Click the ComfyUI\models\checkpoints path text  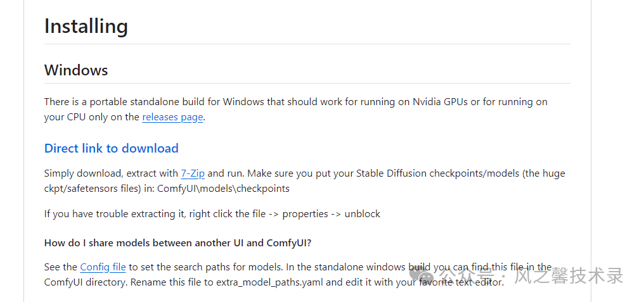pos(223,189)
